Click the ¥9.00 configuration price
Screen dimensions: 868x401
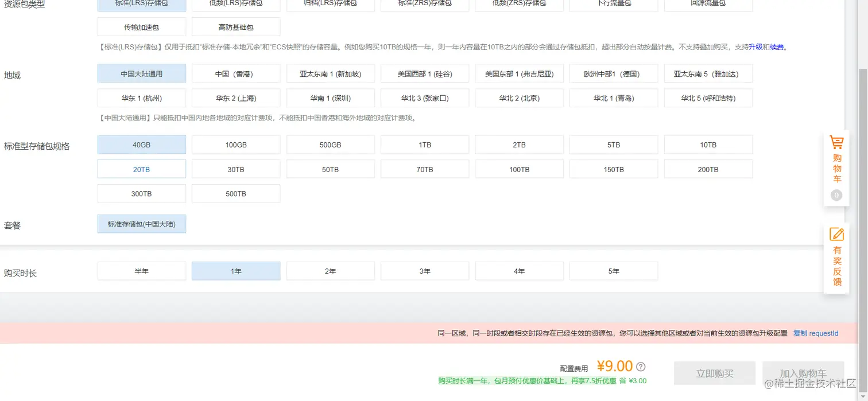tap(615, 366)
